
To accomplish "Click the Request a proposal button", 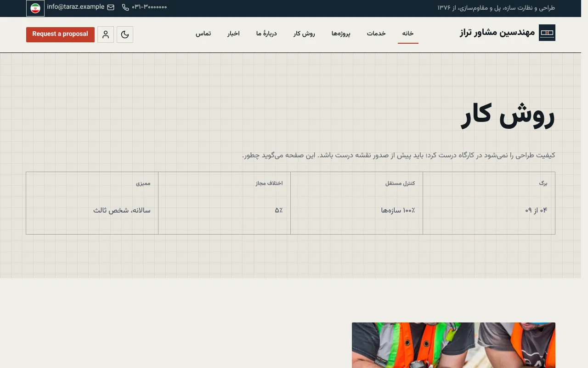I will point(60,34).
